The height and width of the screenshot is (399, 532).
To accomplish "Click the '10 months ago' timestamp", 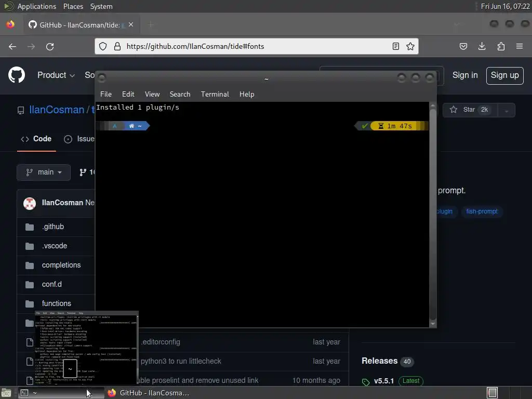I will (x=316, y=380).
